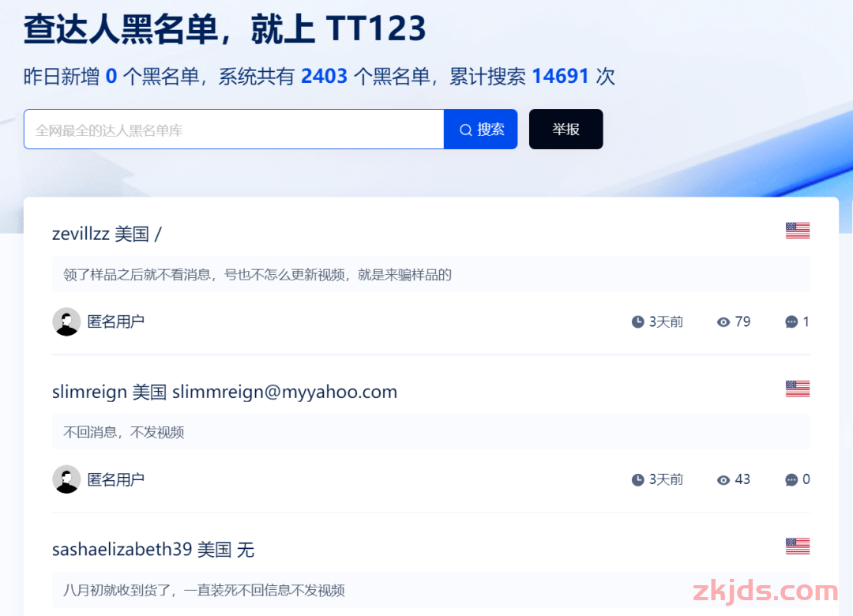Screen dimensions: 853x616
Task: Click description 领了样品之后就不看消息
Action: 257,275
